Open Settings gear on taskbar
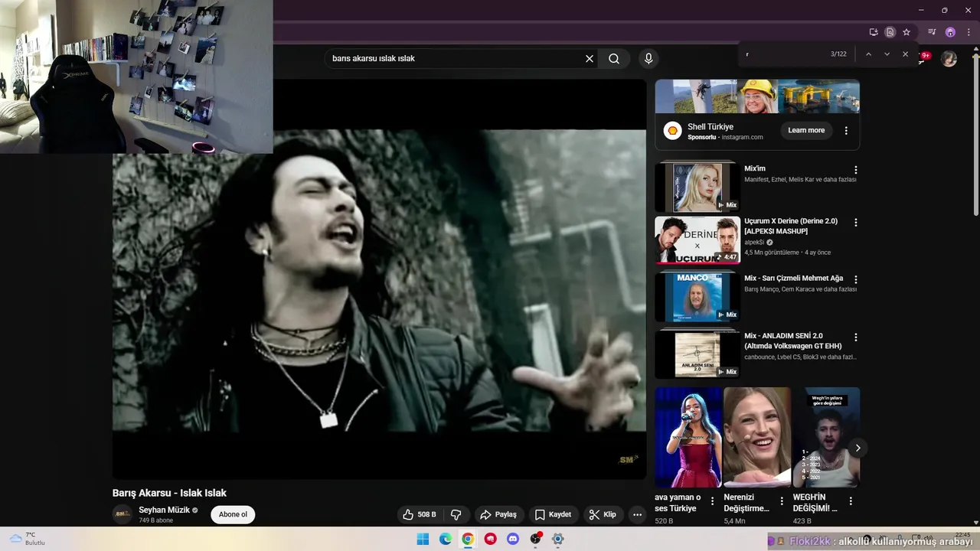Image resolution: width=980 pixels, height=551 pixels. 558,539
